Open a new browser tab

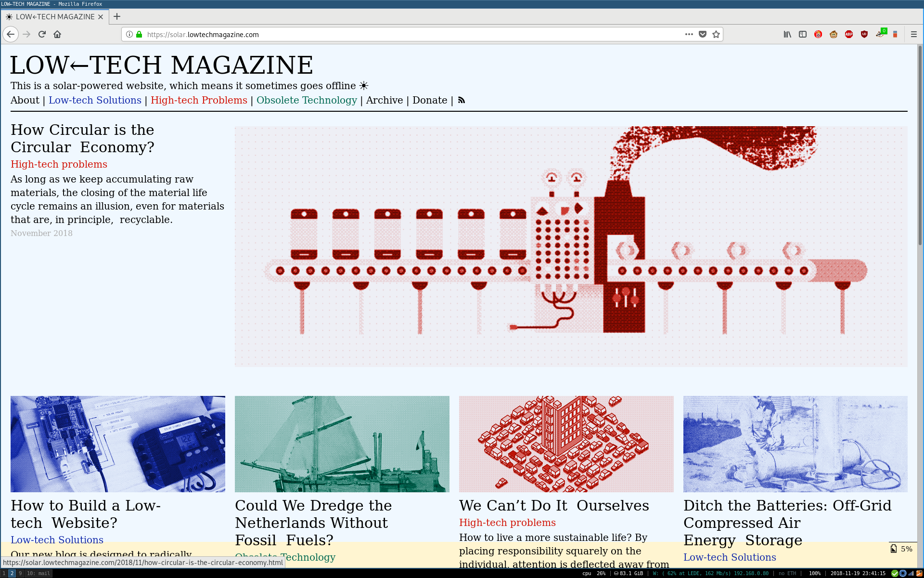(x=117, y=16)
